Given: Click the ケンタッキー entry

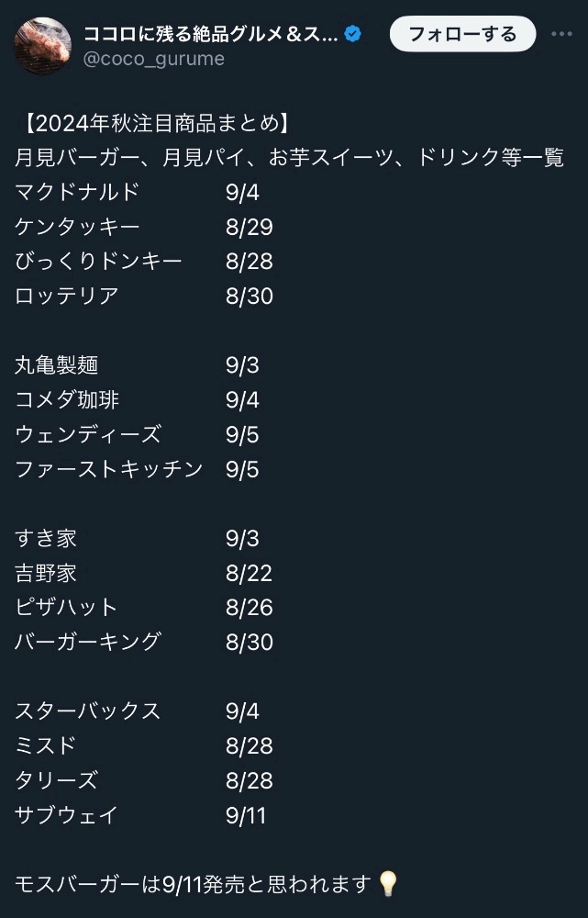Looking at the screenshot, I should pyautogui.click(x=78, y=227).
